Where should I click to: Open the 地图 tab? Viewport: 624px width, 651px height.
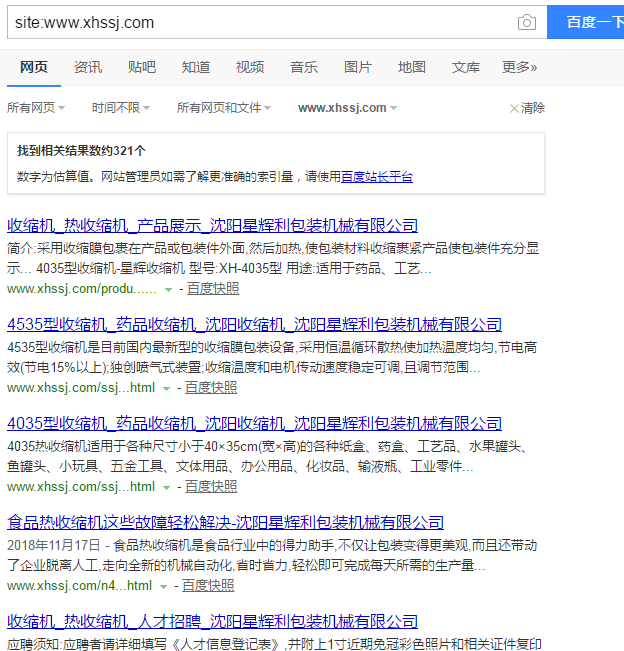coord(411,67)
